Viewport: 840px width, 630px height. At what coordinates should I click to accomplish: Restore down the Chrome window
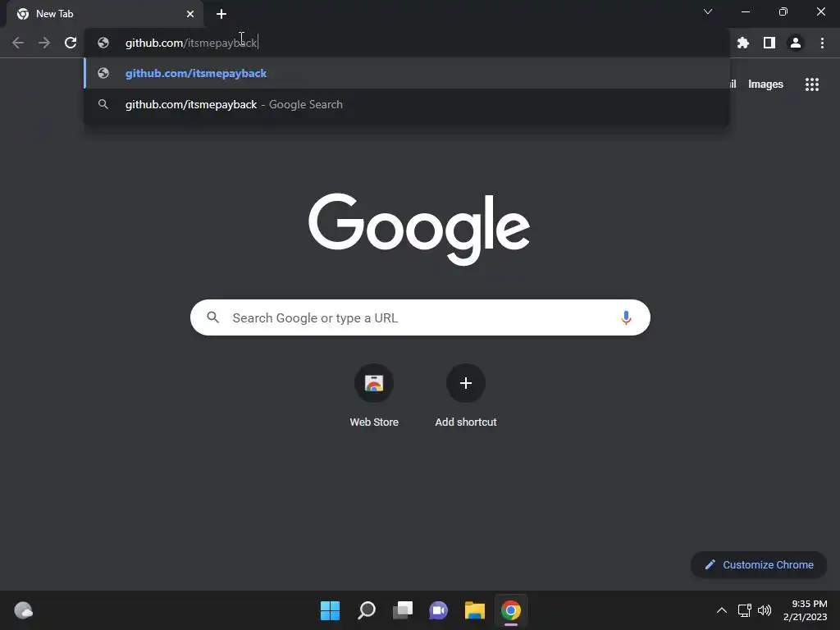[x=783, y=11]
